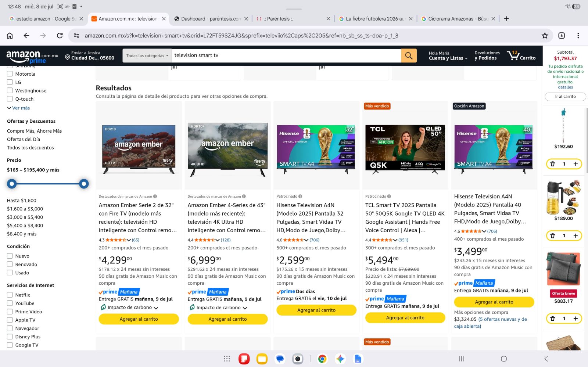Open Devoluciones y Pedidos
Image resolution: width=588 pixels, height=367 pixels.
point(487,55)
